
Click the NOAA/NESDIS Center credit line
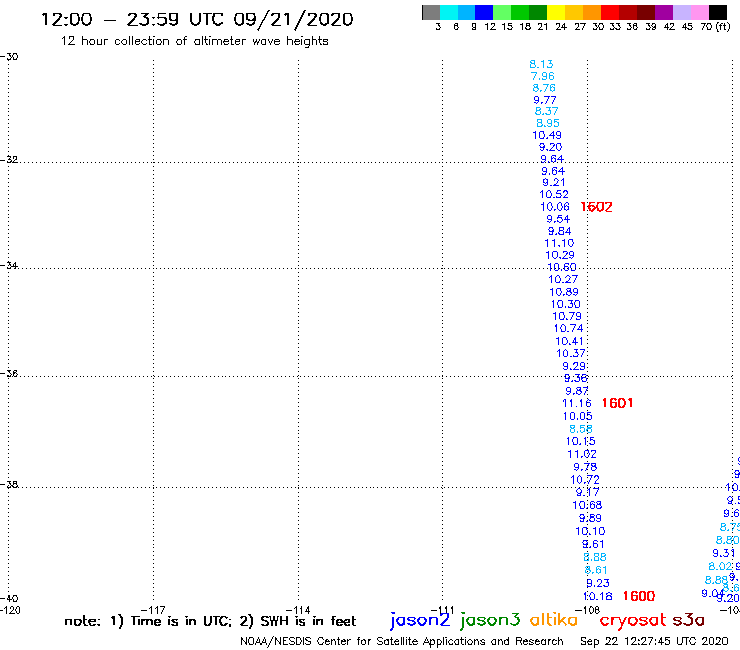point(402,642)
